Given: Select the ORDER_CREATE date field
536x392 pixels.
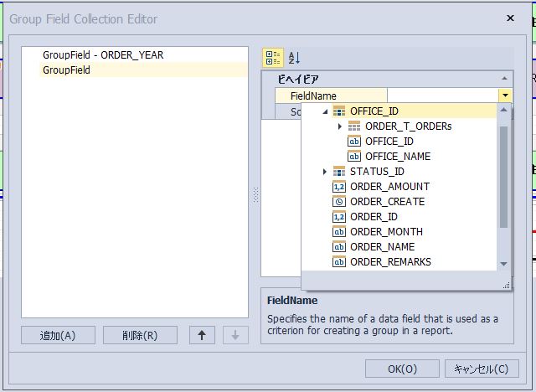Looking at the screenshot, I should click(x=387, y=202).
